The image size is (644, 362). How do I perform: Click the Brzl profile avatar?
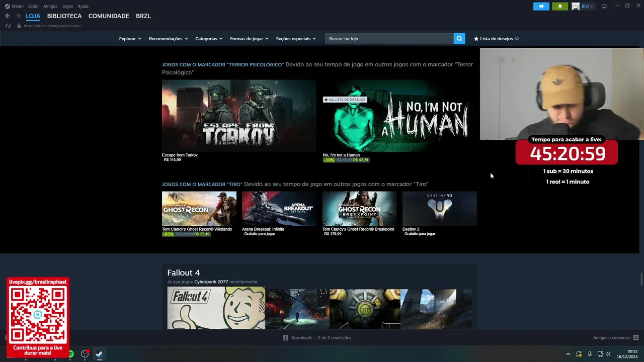[x=576, y=7]
